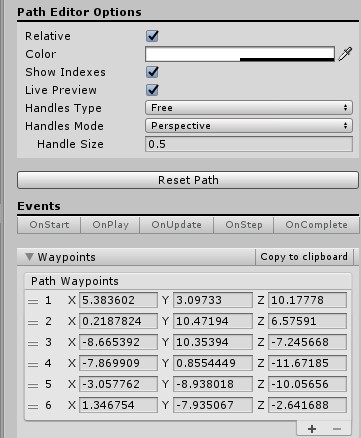The height and width of the screenshot is (438, 361).
Task: Edit waypoint 6 Y value -7.935067
Action: tap(213, 405)
